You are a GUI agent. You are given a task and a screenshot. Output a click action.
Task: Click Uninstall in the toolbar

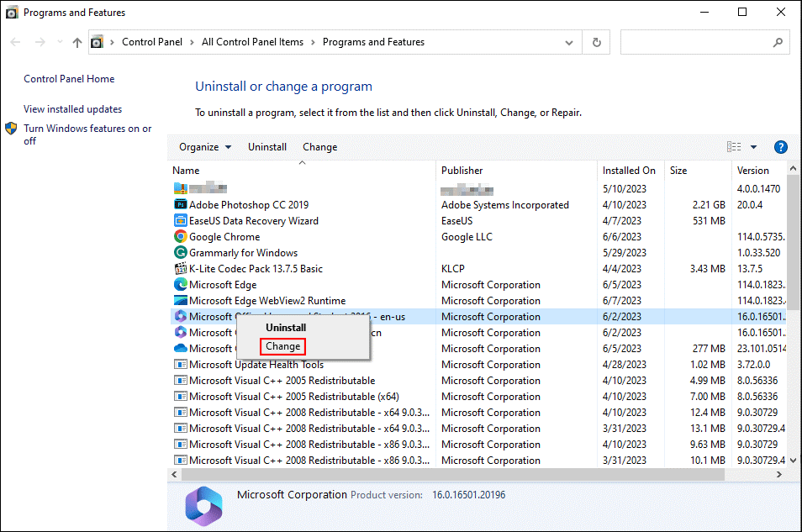(267, 147)
